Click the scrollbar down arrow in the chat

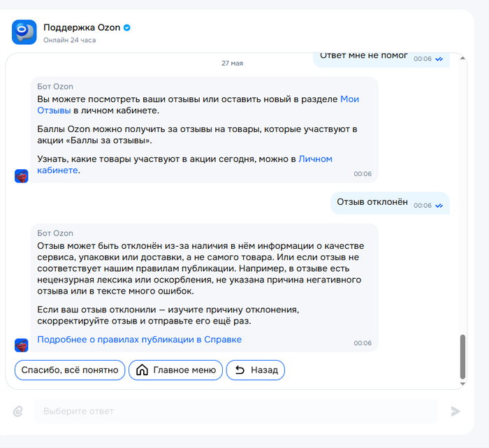pos(462,384)
